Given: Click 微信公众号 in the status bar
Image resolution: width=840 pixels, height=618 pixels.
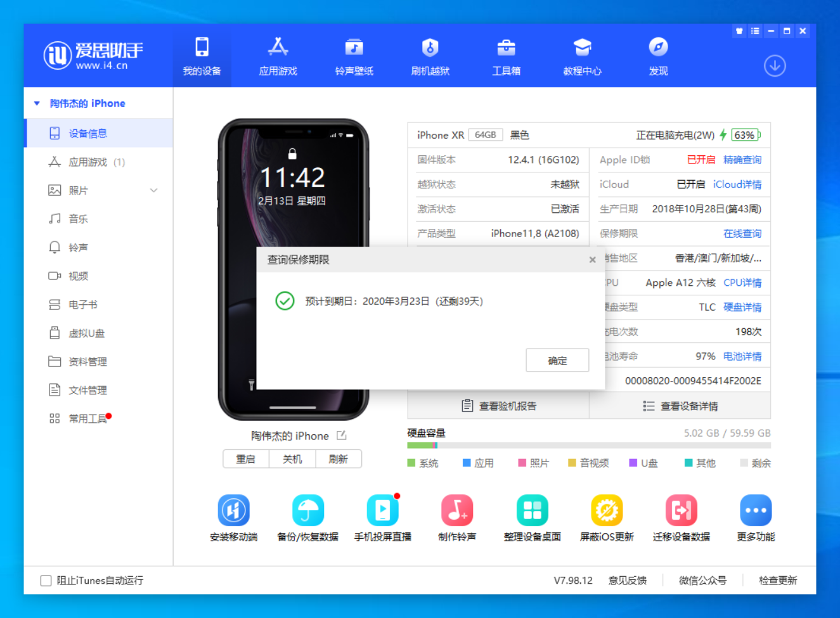Looking at the screenshot, I should [702, 581].
